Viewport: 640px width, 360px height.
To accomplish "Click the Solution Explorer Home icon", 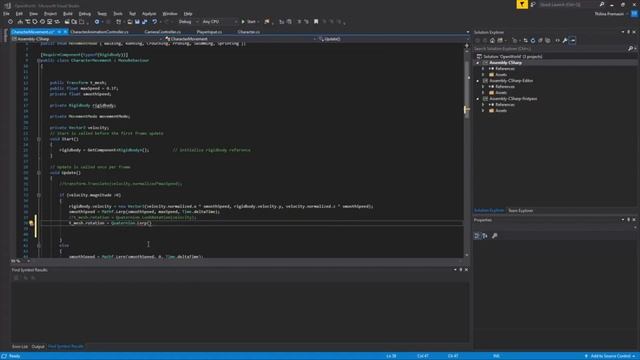I will [x=492, y=40].
